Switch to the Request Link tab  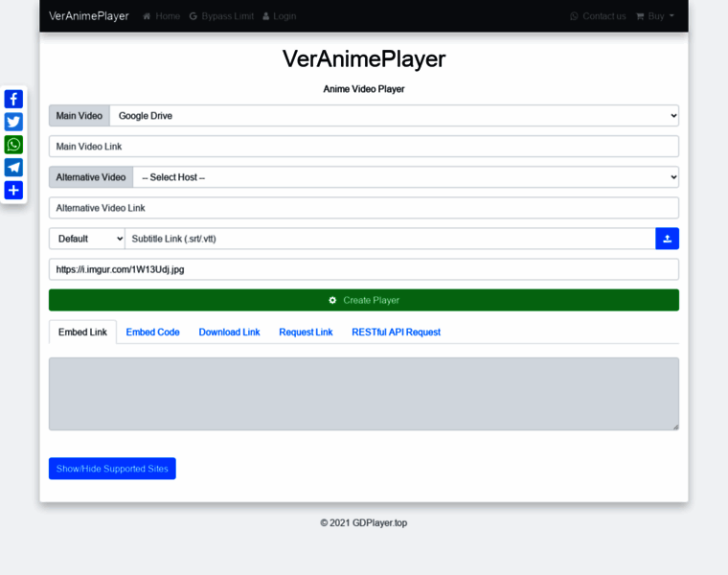tap(306, 333)
